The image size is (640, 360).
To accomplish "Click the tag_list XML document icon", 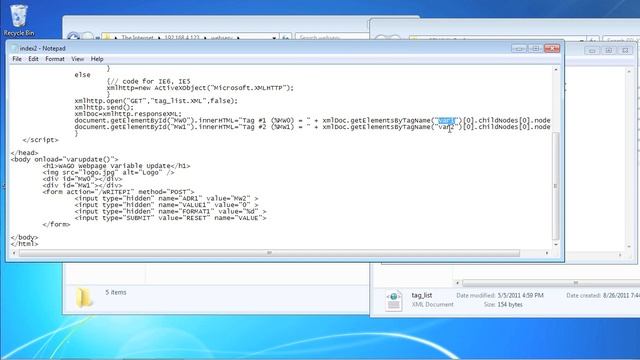I will click(x=394, y=300).
